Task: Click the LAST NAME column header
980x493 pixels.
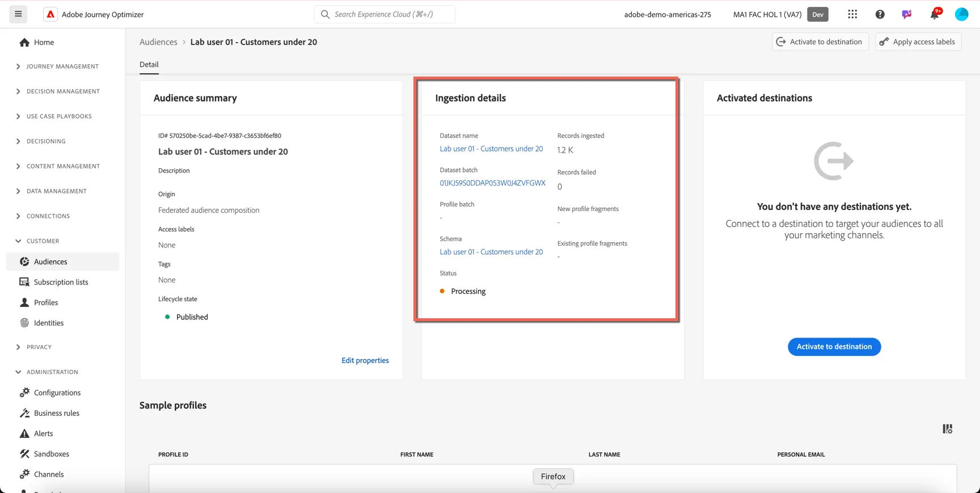Action: (x=604, y=454)
